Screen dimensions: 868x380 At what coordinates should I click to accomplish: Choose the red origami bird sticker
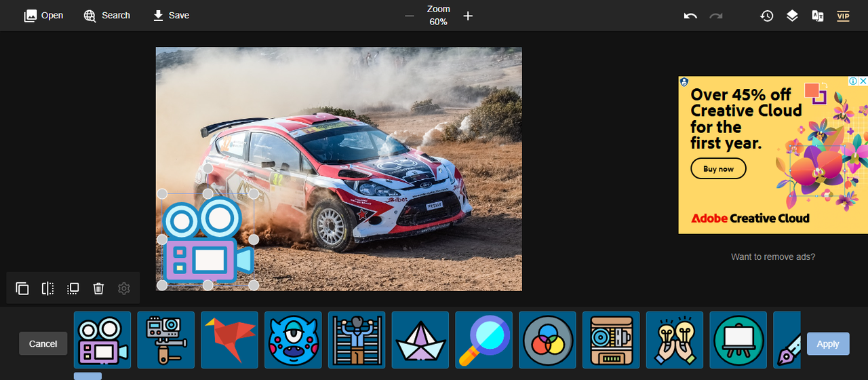tap(230, 340)
